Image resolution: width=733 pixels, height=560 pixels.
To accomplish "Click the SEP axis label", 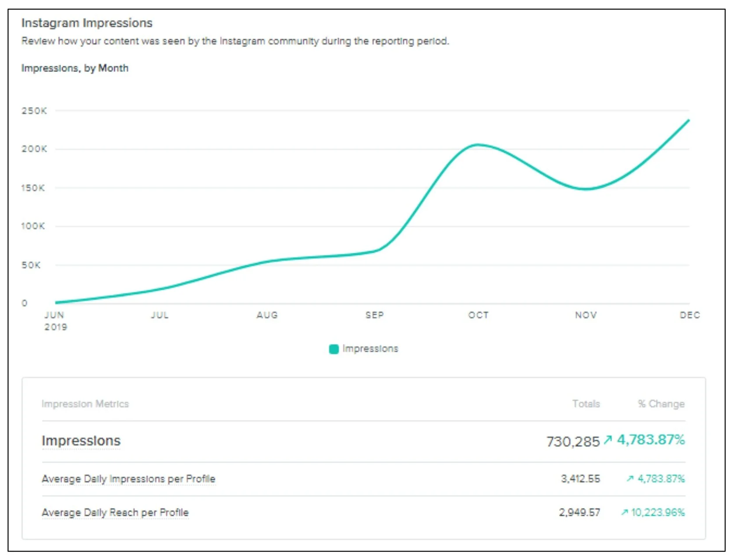I will pos(375,315).
